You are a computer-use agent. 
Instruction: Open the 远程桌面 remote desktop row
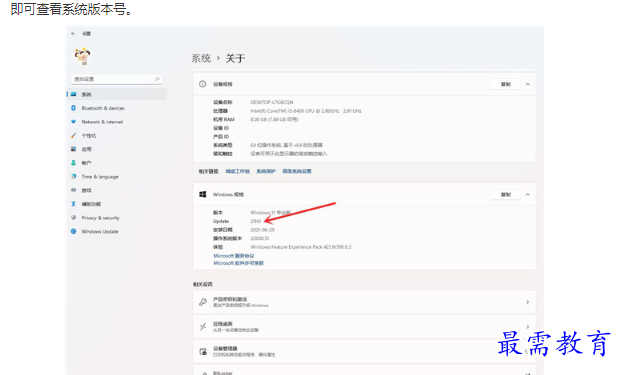click(364, 326)
